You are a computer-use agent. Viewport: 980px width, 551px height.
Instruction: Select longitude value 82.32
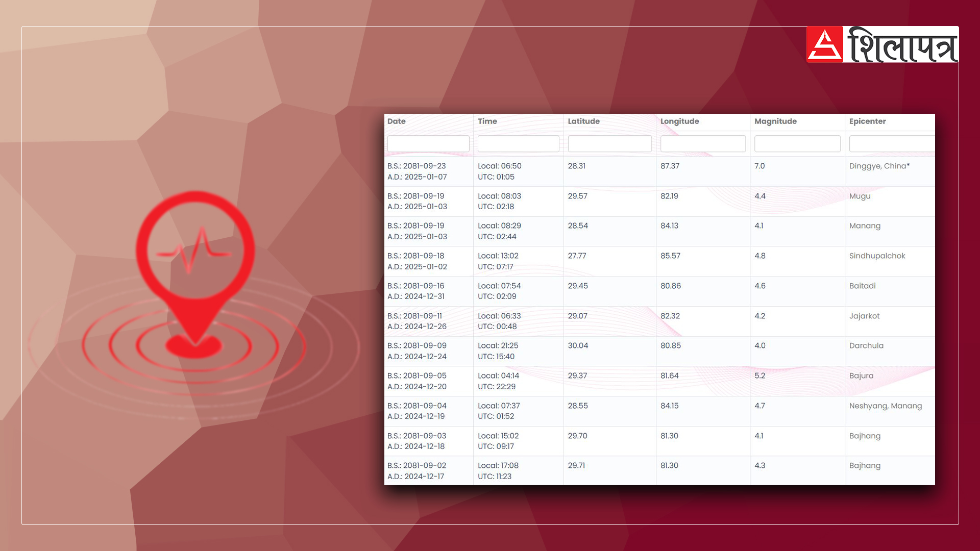tap(671, 316)
